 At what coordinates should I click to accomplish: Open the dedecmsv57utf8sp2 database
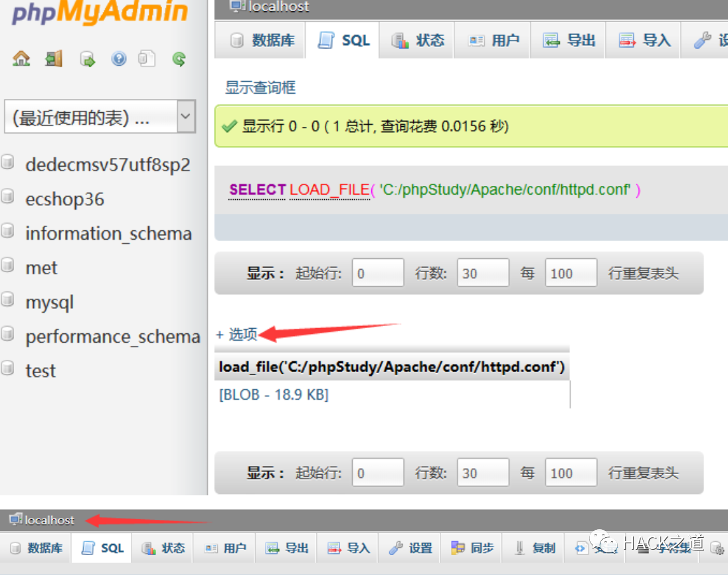point(108,165)
